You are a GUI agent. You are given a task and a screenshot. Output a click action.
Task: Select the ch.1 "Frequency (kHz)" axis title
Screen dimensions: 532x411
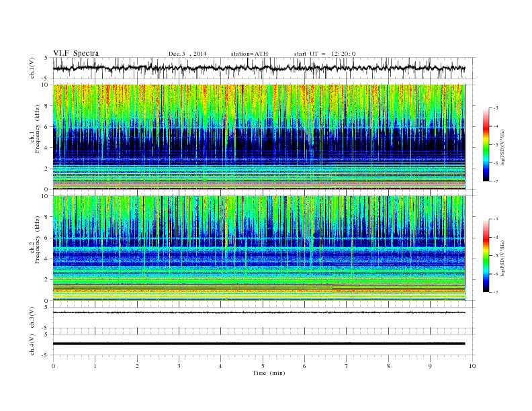pos(38,129)
